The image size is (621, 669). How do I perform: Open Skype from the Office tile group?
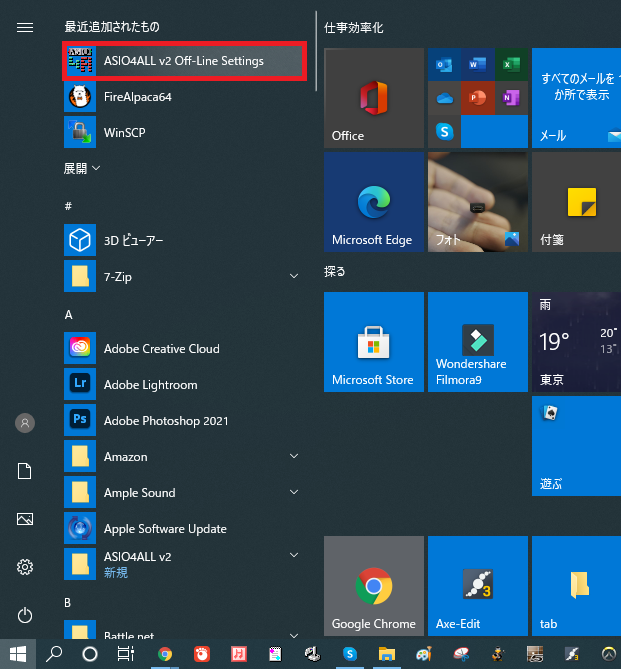(x=444, y=132)
